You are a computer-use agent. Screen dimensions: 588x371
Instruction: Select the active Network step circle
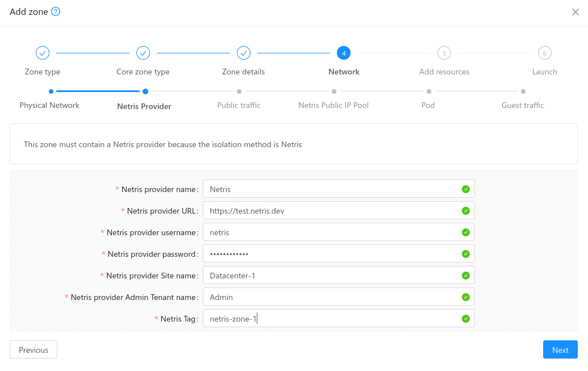pyautogui.click(x=344, y=52)
